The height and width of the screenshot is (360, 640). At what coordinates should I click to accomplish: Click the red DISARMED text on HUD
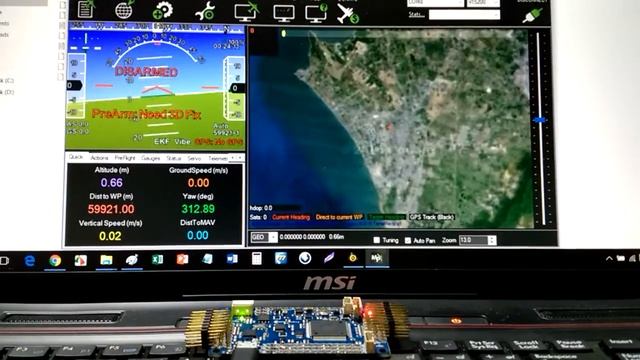[x=146, y=72]
